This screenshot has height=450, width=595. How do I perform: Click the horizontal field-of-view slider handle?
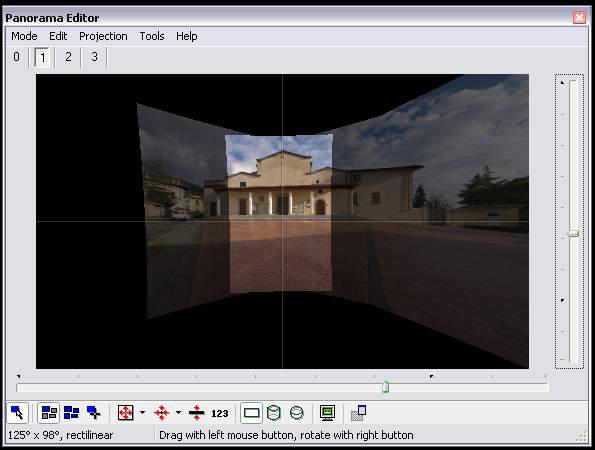pyautogui.click(x=386, y=386)
